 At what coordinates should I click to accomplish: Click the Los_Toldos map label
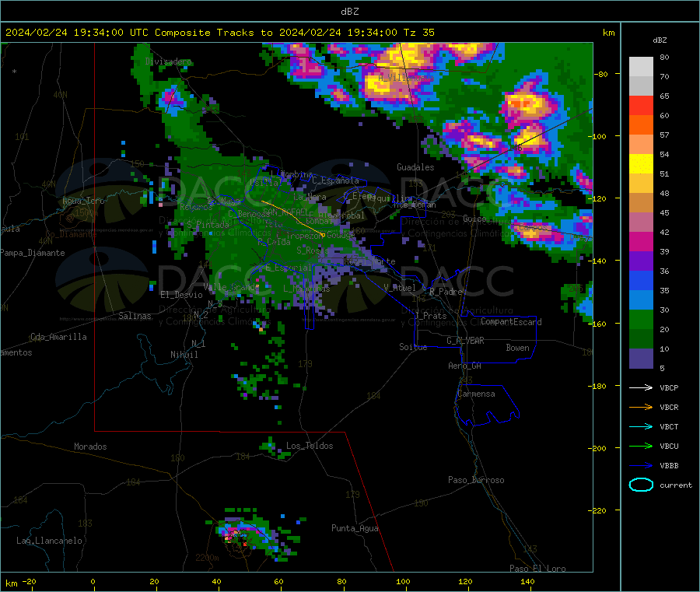pyautogui.click(x=310, y=446)
